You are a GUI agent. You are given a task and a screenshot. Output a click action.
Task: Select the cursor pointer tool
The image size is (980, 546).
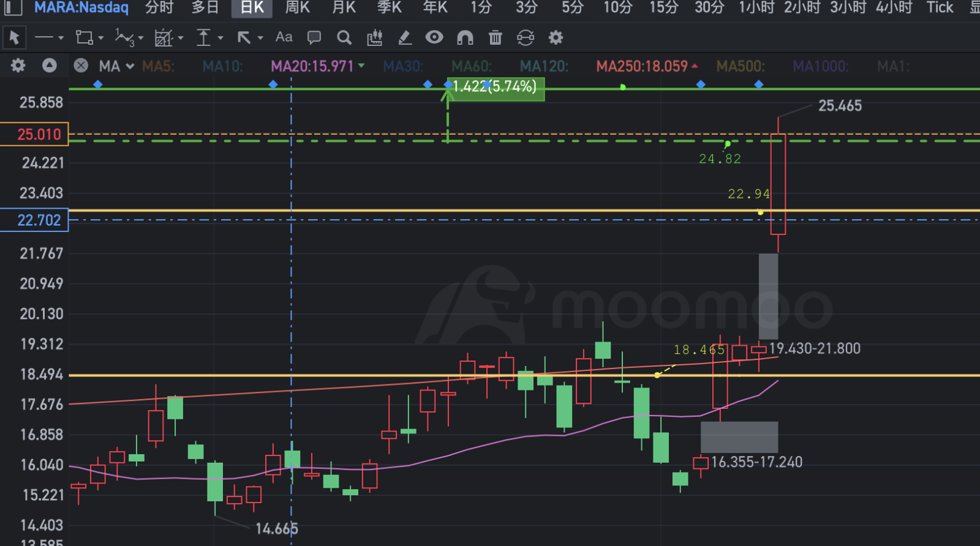(14, 38)
